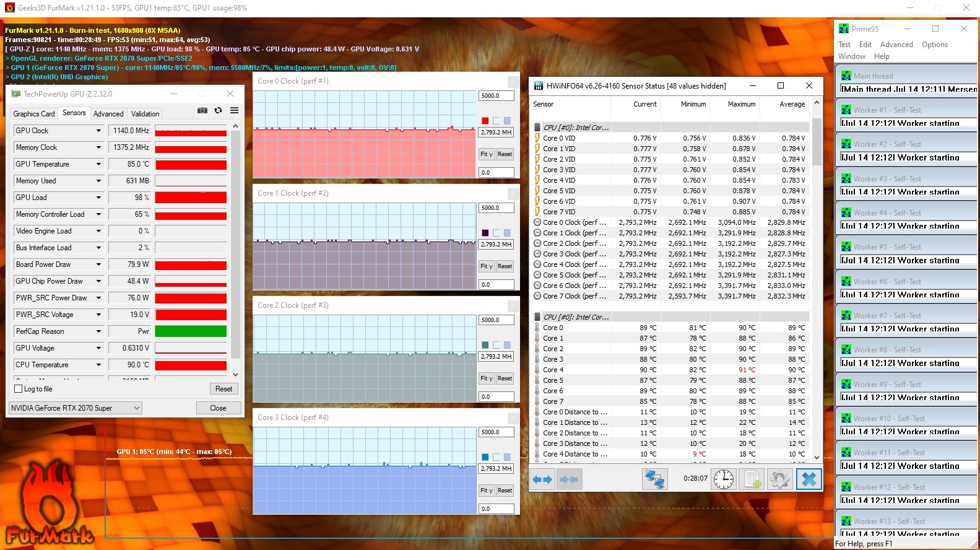Click the Prime95 Main thread icon
Image resolution: width=980 pixels, height=550 pixels.
[846, 76]
